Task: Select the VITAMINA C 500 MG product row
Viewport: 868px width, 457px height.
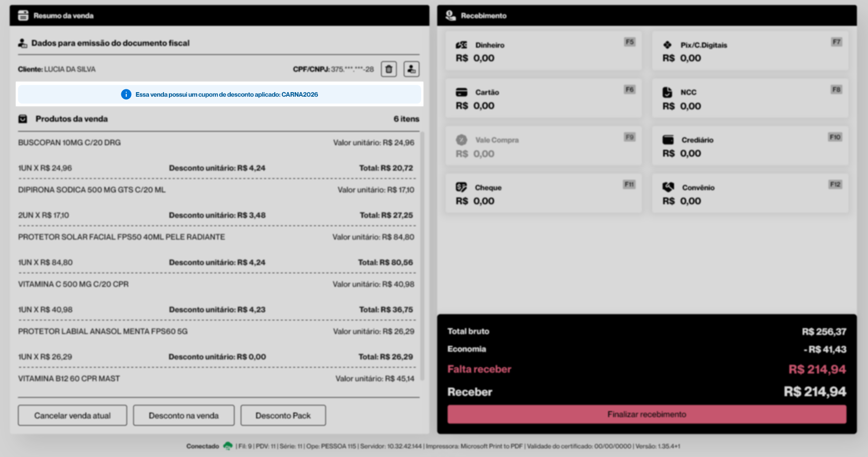Action: 73,284
